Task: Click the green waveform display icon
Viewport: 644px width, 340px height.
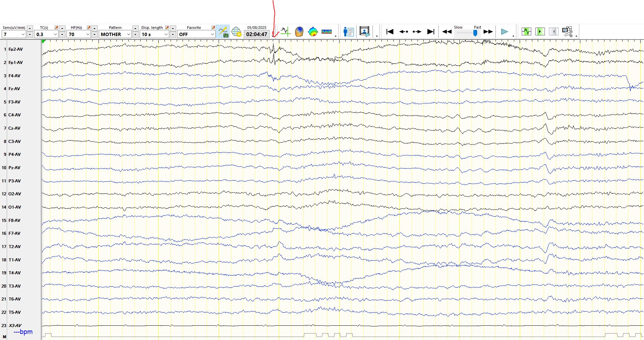Action: (527, 32)
